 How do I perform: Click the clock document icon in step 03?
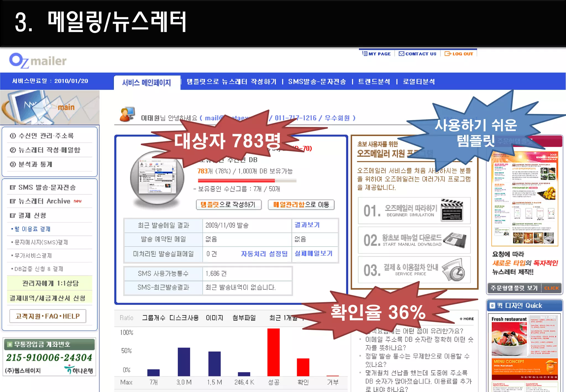pyautogui.click(x=454, y=270)
